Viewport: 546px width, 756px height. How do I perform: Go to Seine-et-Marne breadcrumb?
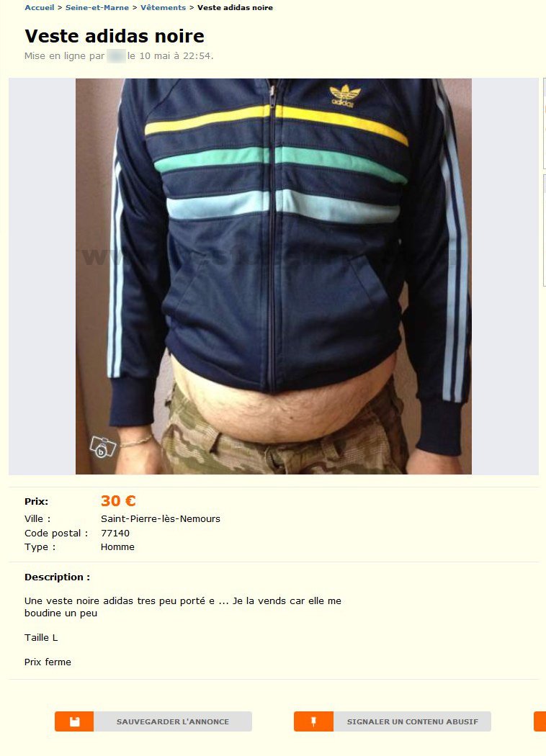(97, 8)
